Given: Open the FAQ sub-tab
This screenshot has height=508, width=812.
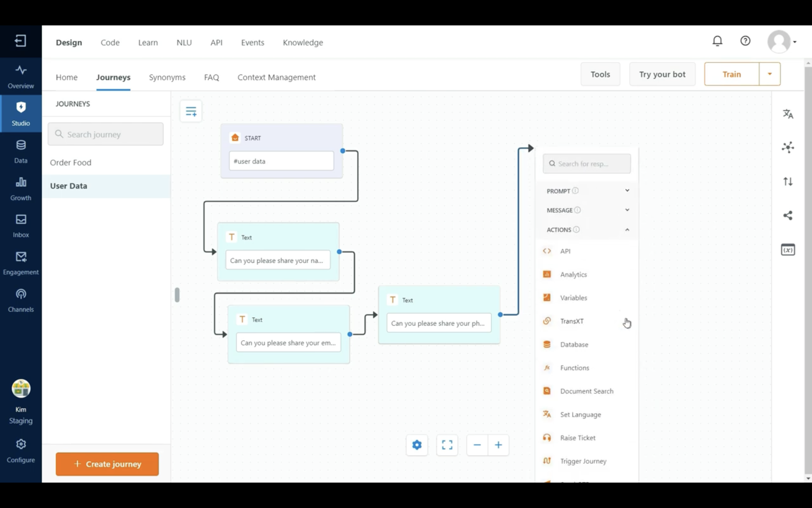Looking at the screenshot, I should pyautogui.click(x=211, y=77).
